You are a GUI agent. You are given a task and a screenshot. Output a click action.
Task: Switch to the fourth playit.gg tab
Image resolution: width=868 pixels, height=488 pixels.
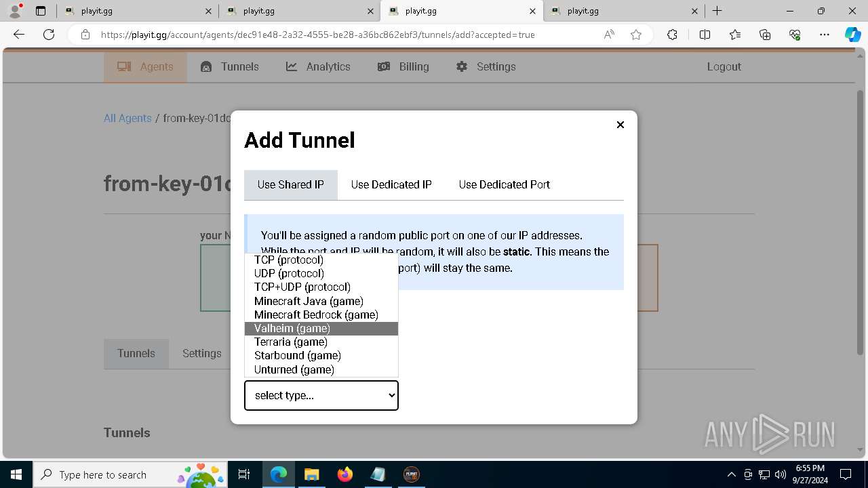(x=623, y=11)
